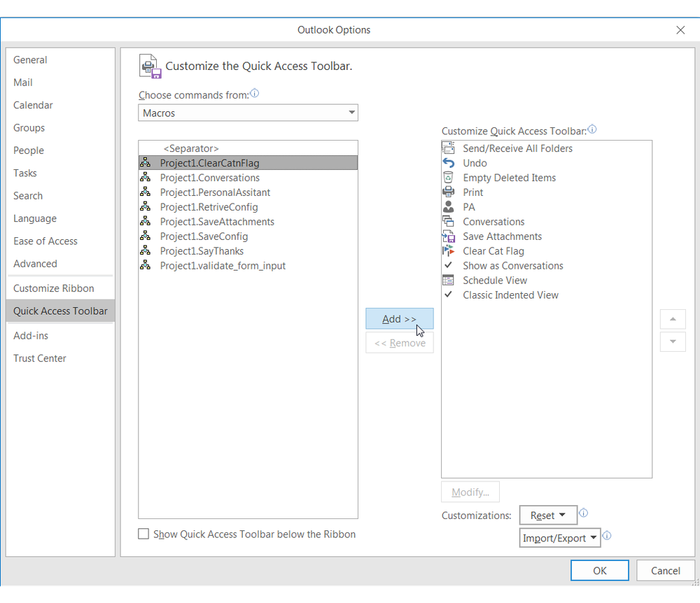Click checkmark icon beside Show as Conversations
The height and width of the screenshot is (603, 700).
pos(448,265)
